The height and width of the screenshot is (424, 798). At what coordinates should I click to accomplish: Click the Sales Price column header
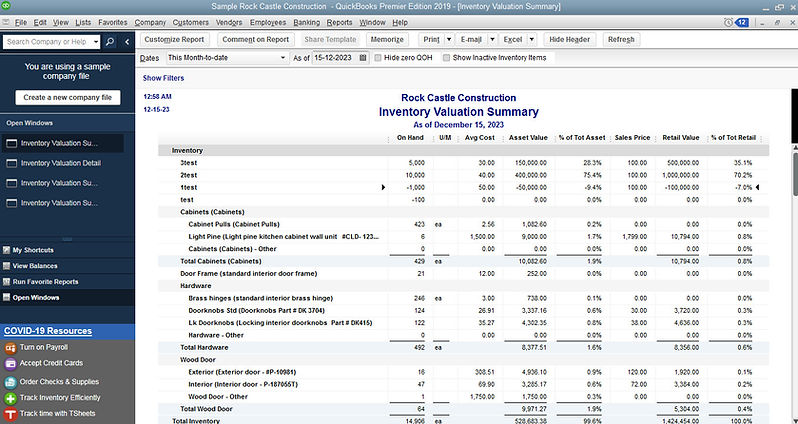[633, 138]
